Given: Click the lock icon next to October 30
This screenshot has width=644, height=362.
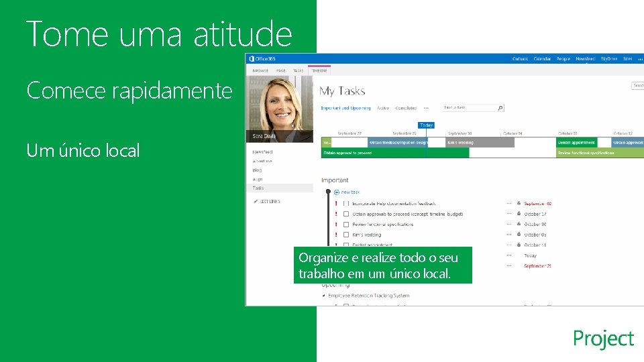Looking at the screenshot, I should [x=519, y=224].
